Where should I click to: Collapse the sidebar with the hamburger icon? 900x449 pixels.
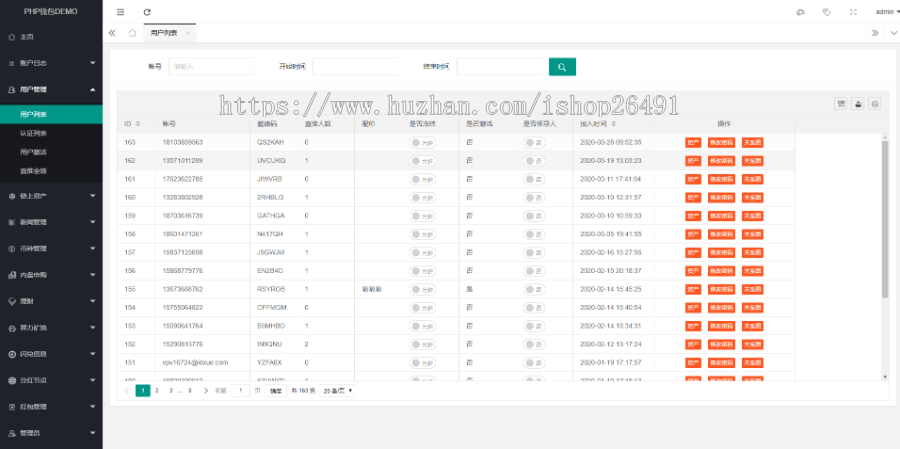pos(121,12)
